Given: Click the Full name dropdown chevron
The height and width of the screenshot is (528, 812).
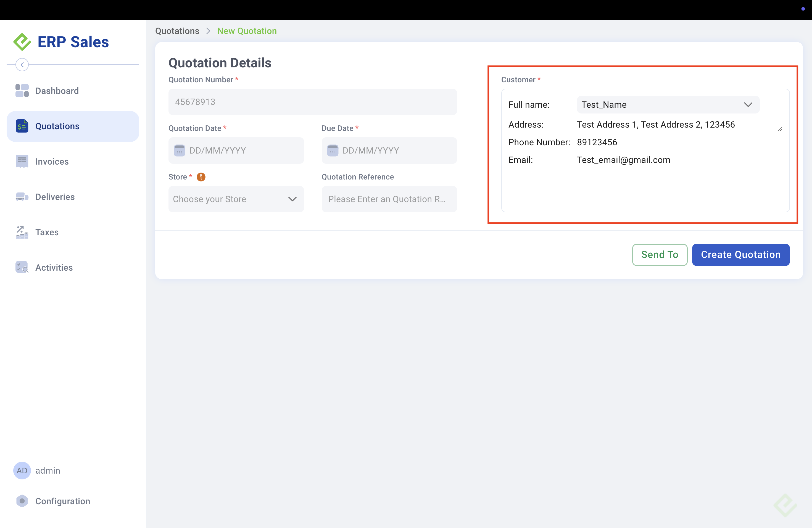Looking at the screenshot, I should coord(748,105).
